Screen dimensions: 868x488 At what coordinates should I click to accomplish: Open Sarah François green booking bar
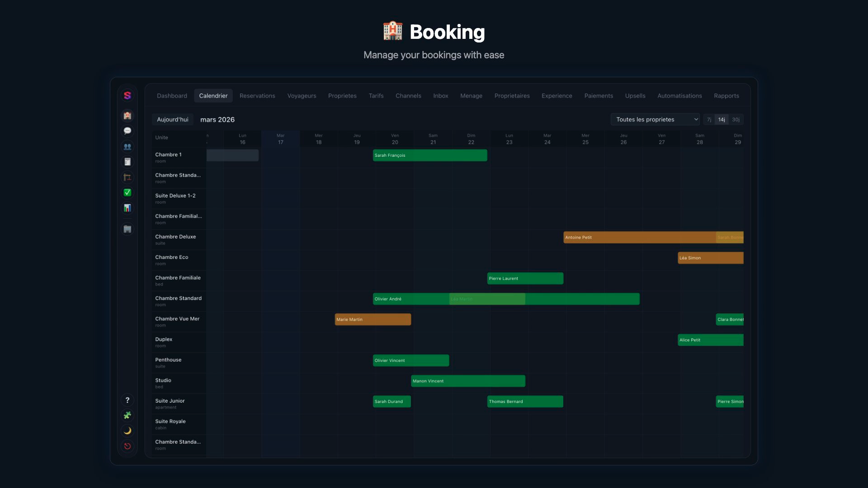pos(429,155)
